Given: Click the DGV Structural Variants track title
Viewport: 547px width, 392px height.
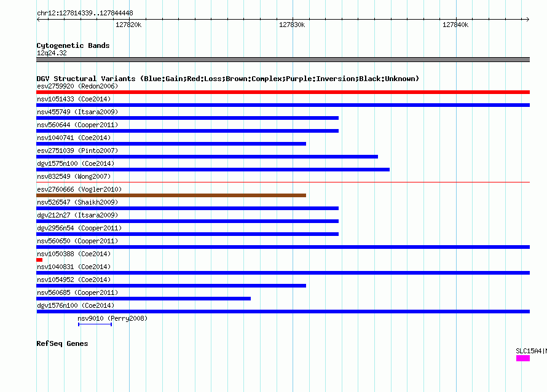Looking at the screenshot, I should pos(227,79).
